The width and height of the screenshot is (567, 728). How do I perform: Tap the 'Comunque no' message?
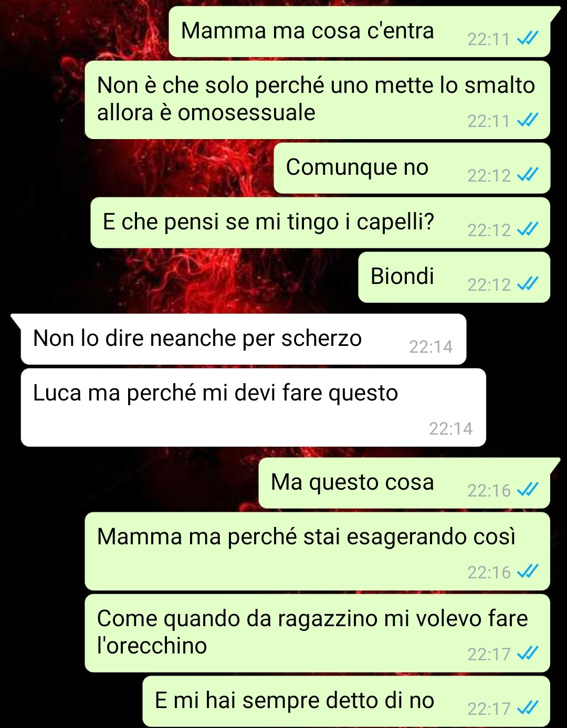coord(412,168)
